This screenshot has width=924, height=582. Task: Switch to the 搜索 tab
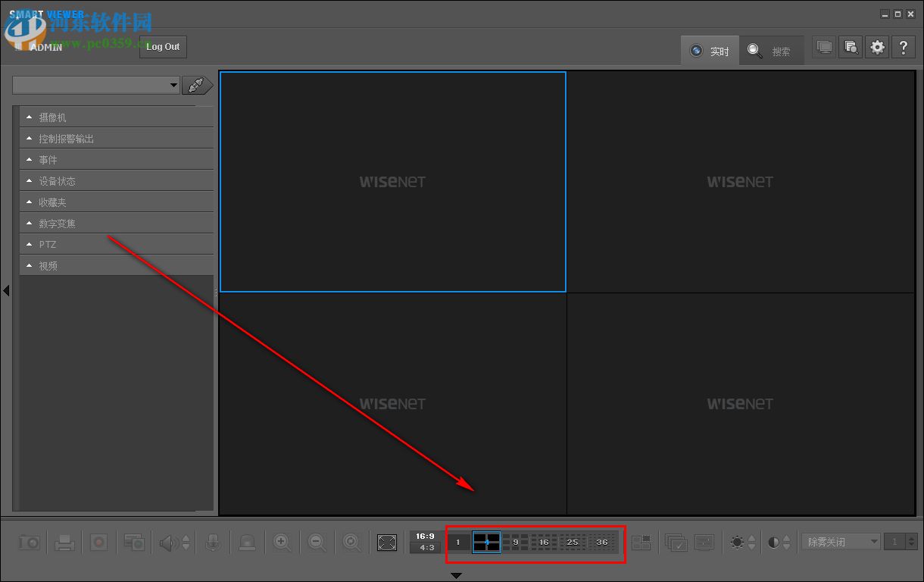tap(772, 50)
